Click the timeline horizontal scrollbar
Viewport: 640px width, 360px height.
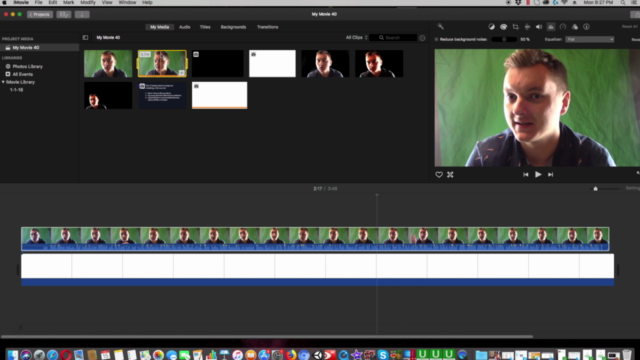[267, 337]
